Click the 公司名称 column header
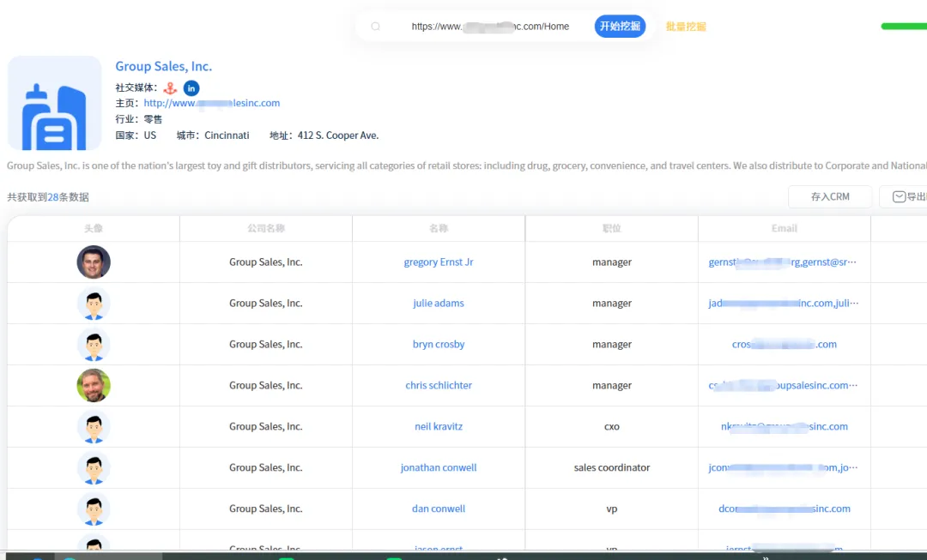927x560 pixels. click(x=266, y=229)
